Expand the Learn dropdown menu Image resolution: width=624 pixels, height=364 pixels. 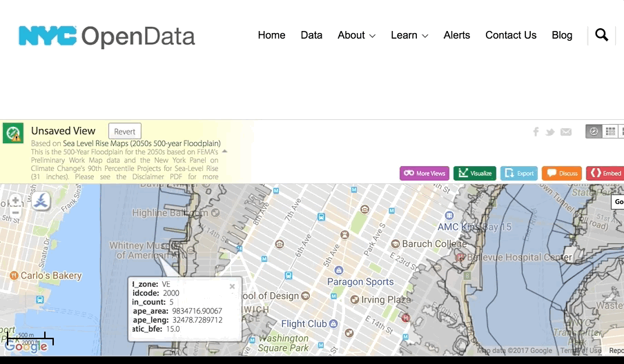point(409,35)
